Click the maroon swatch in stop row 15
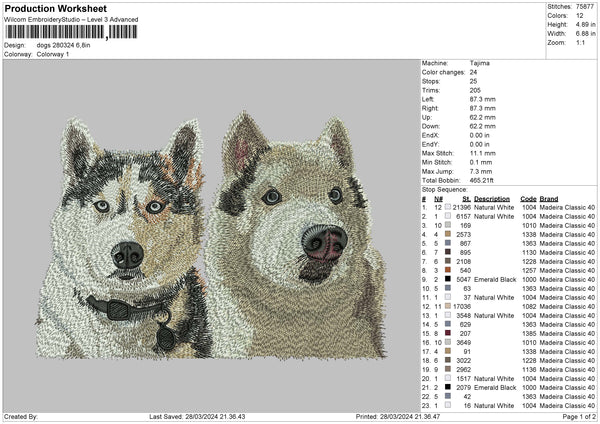The image size is (600, 424). point(448,333)
